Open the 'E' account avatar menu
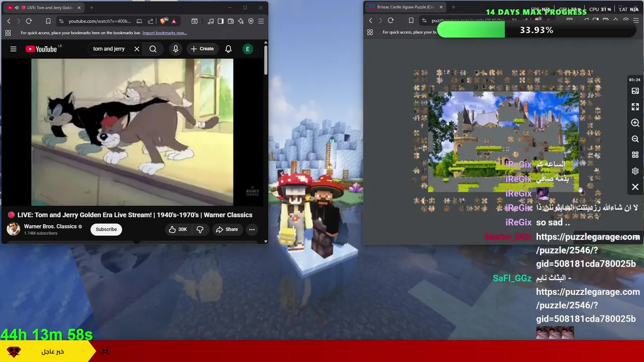 pyautogui.click(x=248, y=49)
